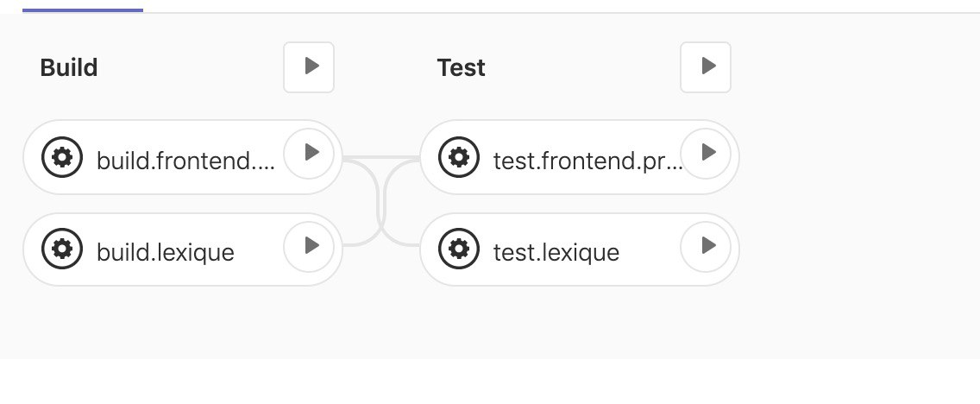The image size is (980, 404).
Task: Start the build.lexique job with its play icon
Action: 309,246
